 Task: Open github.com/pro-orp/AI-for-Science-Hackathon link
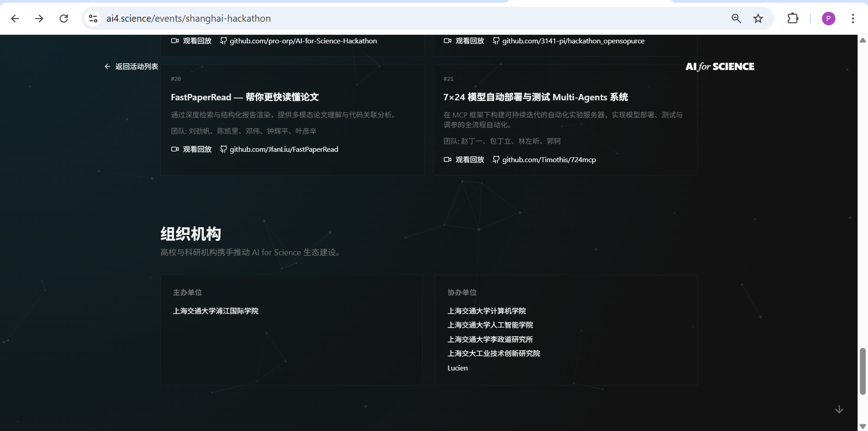[303, 41]
